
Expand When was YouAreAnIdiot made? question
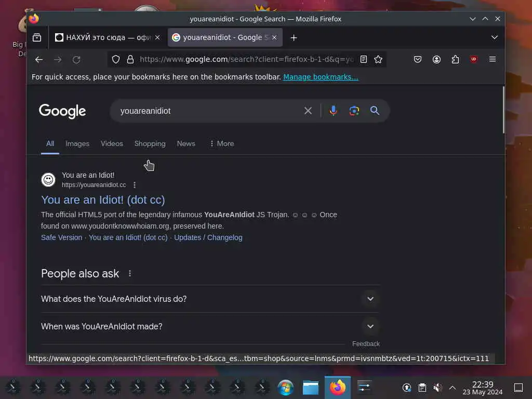[x=210, y=326]
